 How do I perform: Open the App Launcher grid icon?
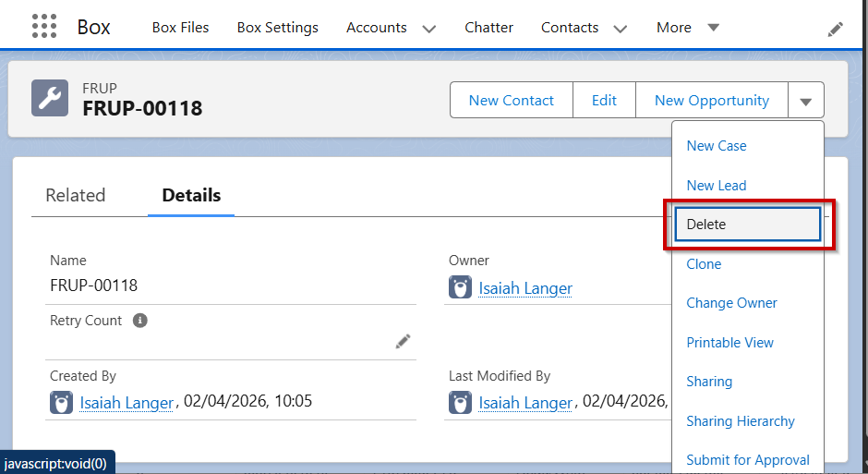44,27
